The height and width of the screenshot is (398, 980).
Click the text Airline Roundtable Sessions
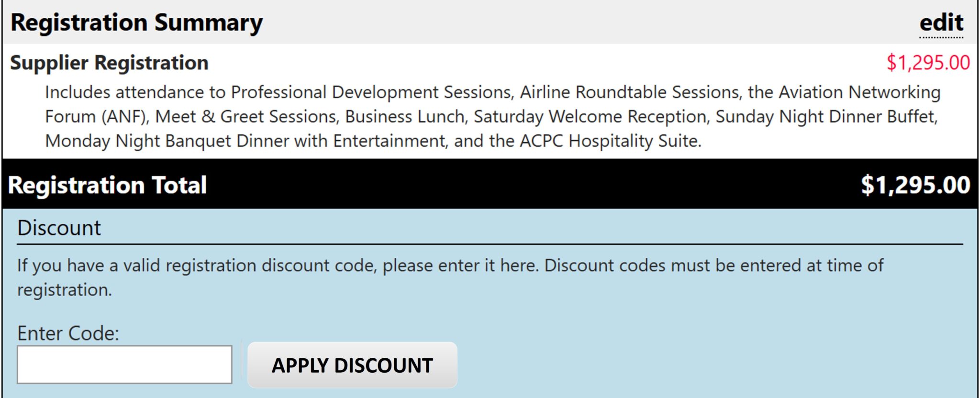(630, 92)
